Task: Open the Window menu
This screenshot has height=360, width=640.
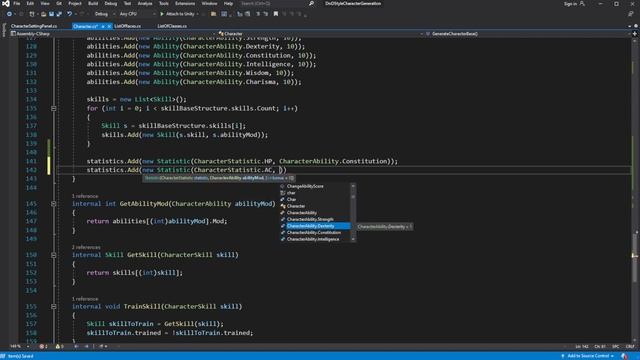Action: point(209,4)
